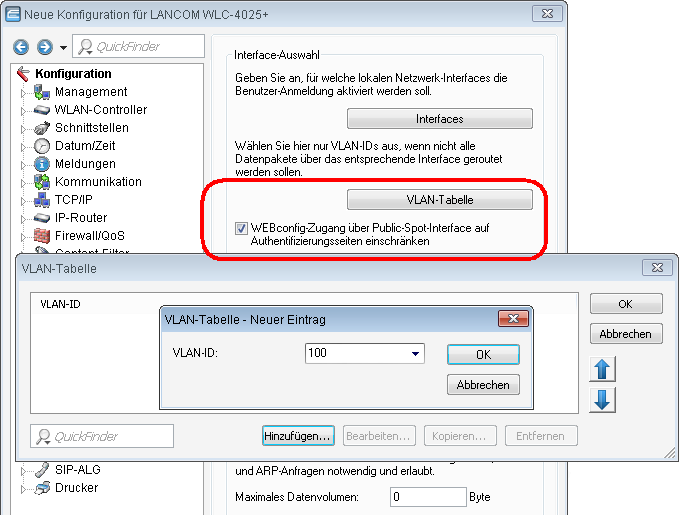This screenshot has height=515, width=679.
Task: Move entry up with blue arrow
Action: pos(604,368)
